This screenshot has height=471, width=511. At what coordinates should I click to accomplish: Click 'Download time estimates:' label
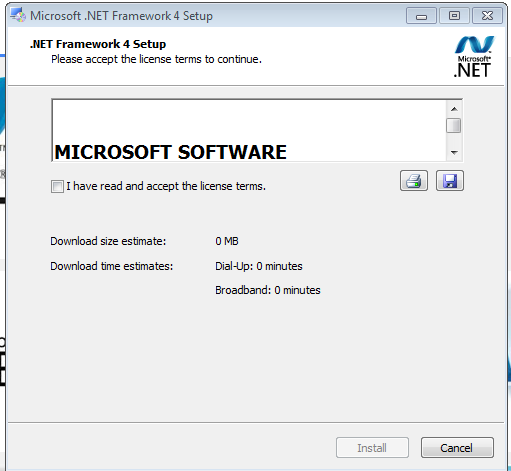tap(112, 266)
